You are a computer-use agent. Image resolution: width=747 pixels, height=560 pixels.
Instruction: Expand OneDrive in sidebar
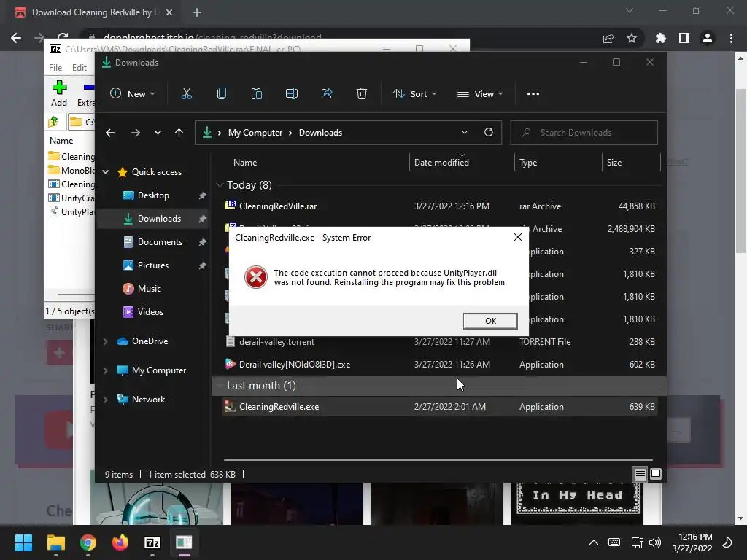tap(106, 341)
